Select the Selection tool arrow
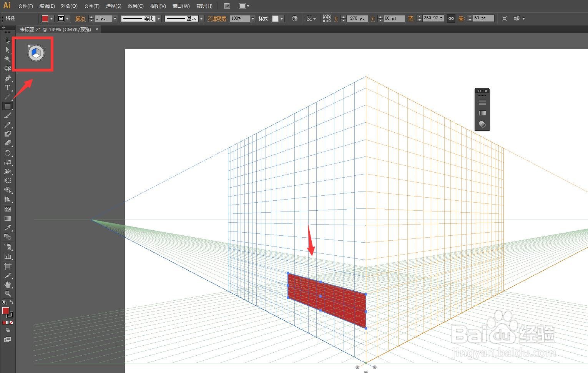Image resolution: width=588 pixels, height=373 pixels. click(x=7, y=41)
